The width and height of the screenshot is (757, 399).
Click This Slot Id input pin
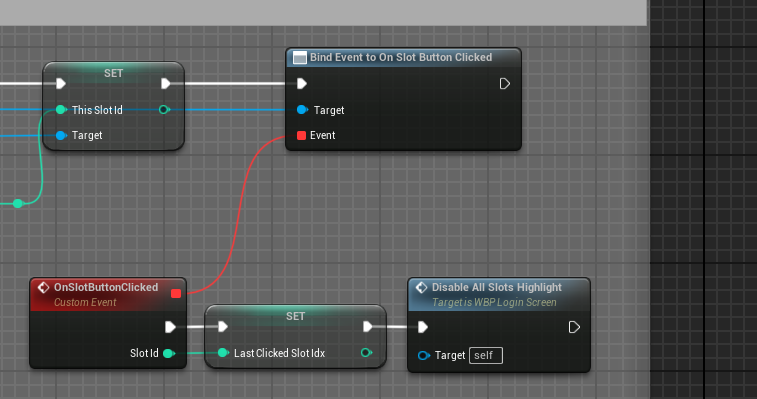click(61, 110)
